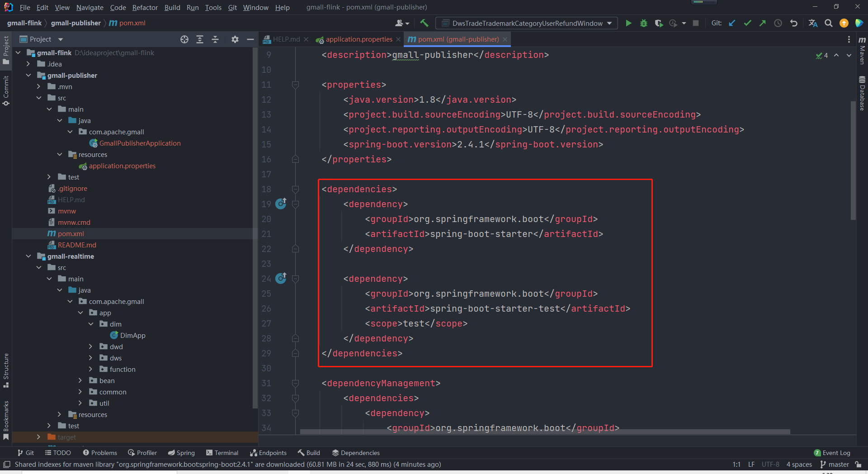The height and width of the screenshot is (474, 868).
Task: Open the Terminal tool window button
Action: (x=222, y=453)
